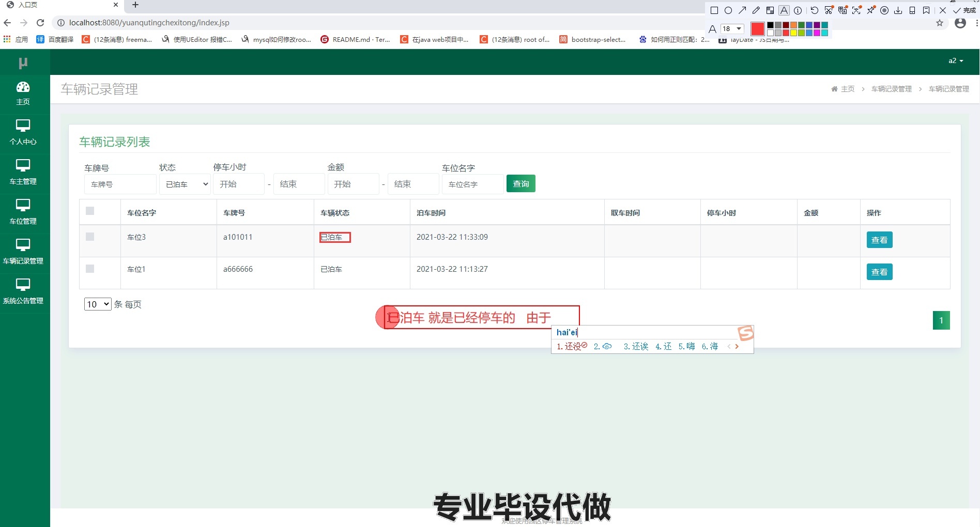Focus the 停车小时 开始 input

pyautogui.click(x=239, y=184)
